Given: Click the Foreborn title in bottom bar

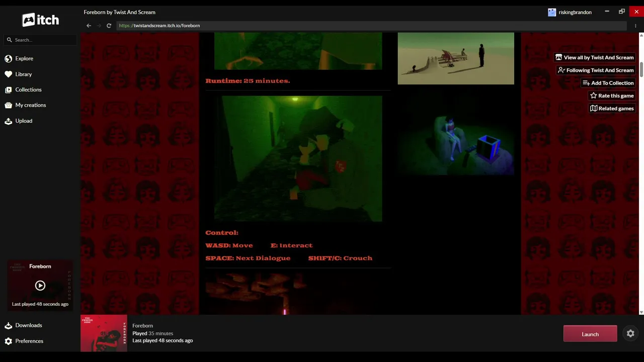Looking at the screenshot, I should click(x=142, y=326).
